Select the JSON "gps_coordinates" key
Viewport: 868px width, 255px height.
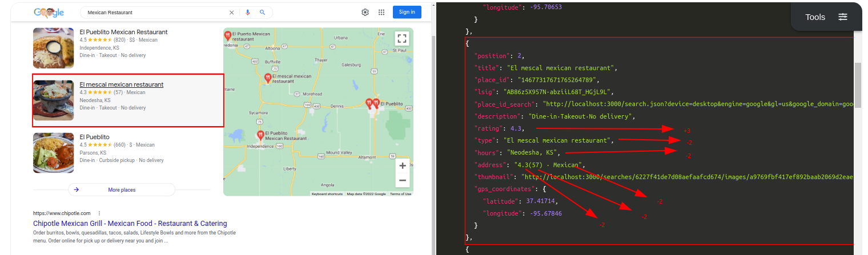pyautogui.click(x=505, y=189)
